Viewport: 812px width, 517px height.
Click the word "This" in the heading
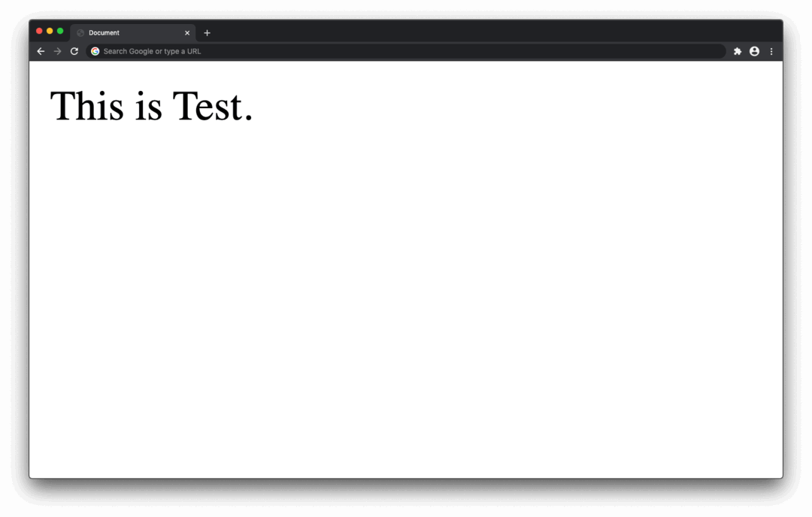click(87, 106)
